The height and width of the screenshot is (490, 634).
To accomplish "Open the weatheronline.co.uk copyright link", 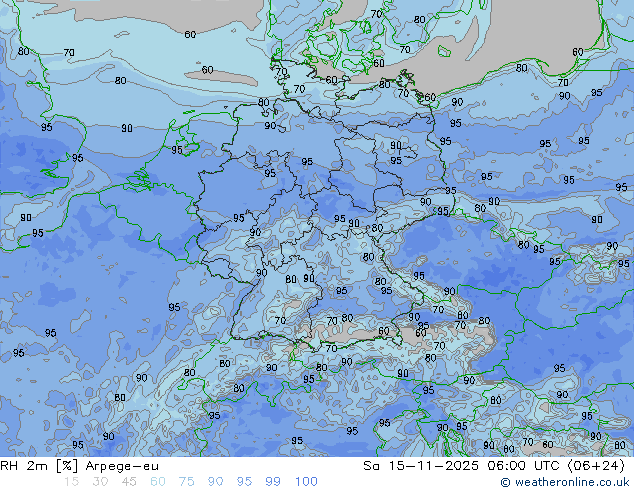I will point(565,482).
